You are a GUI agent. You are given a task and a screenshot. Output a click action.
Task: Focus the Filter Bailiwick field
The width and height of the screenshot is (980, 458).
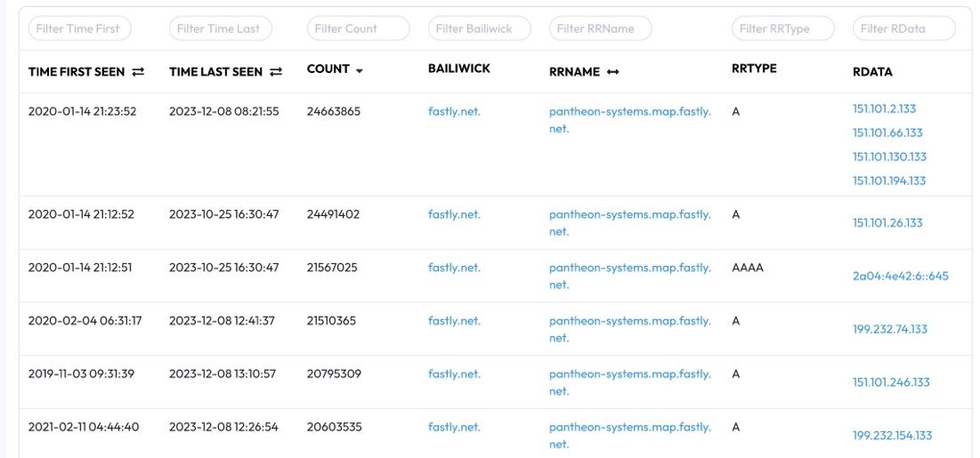point(480,28)
